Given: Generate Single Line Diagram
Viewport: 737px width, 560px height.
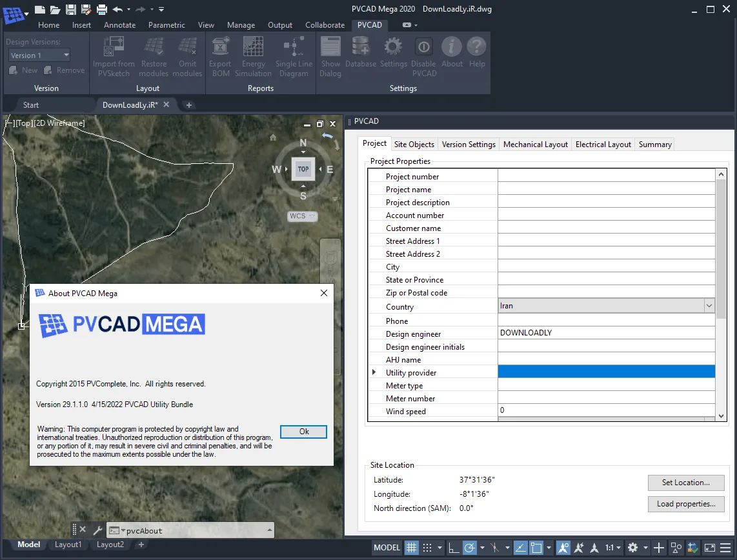Looking at the screenshot, I should point(294,57).
